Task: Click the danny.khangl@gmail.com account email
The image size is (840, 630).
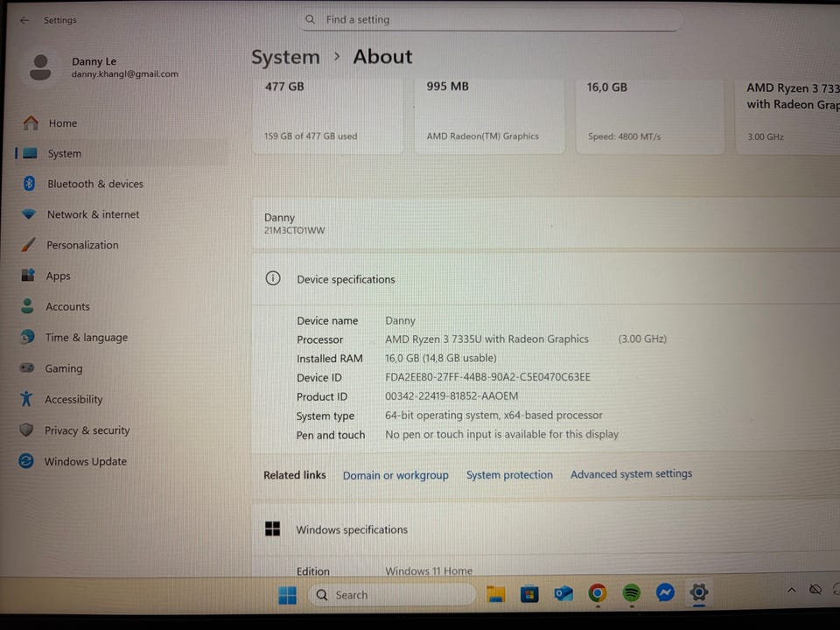Action: click(125, 73)
